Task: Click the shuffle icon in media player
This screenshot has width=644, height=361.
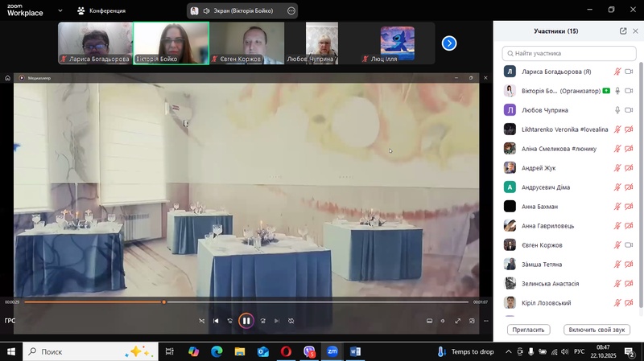Action: click(201, 321)
